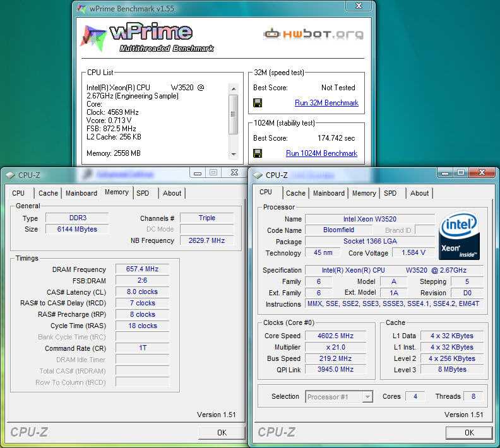The width and height of the screenshot is (500, 448).
Task: Open Cache tab in left CPU-Z window
Action: tap(48, 193)
